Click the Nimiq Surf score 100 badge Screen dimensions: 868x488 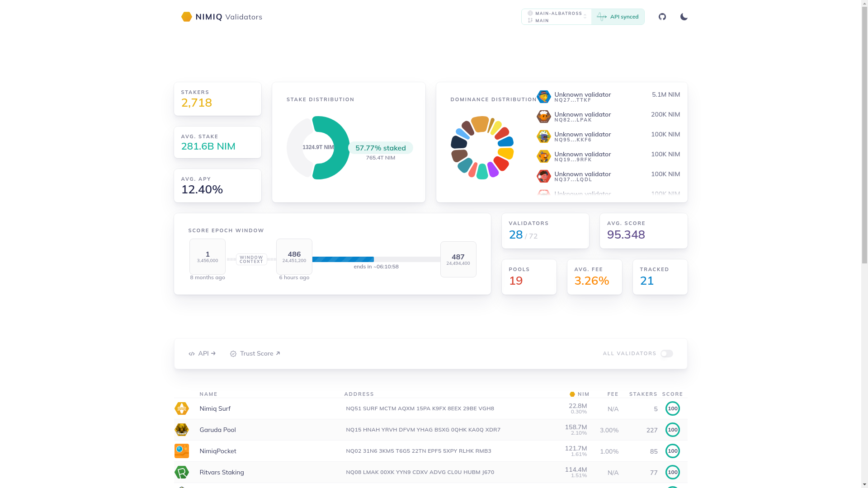coord(673,408)
